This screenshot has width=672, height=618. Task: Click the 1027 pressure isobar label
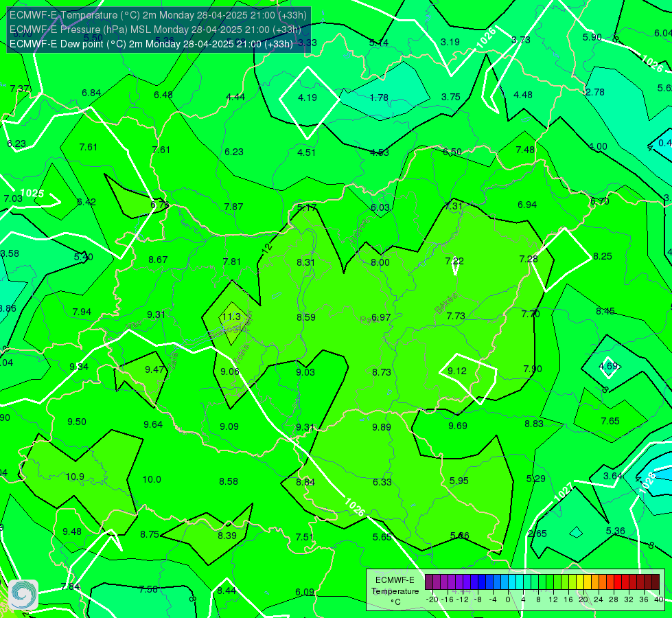pos(564,491)
